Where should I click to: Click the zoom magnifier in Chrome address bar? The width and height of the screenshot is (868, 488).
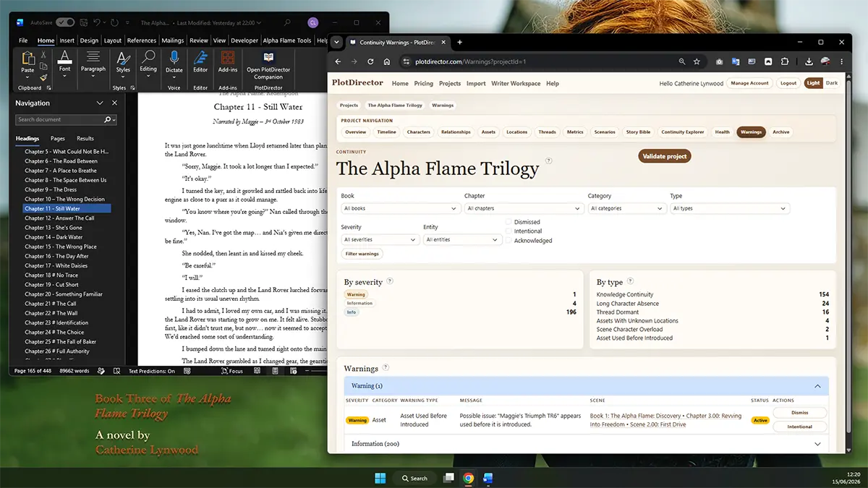coord(681,62)
